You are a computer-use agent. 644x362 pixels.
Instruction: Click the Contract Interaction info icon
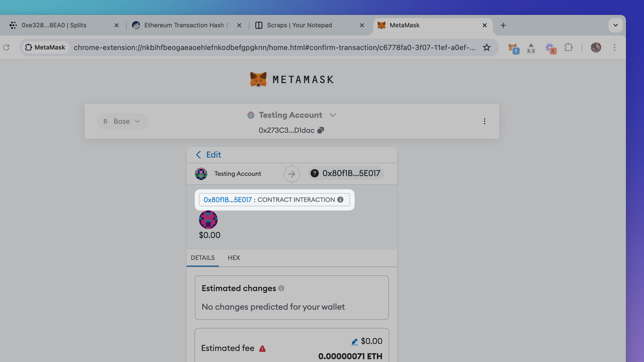pyautogui.click(x=340, y=200)
